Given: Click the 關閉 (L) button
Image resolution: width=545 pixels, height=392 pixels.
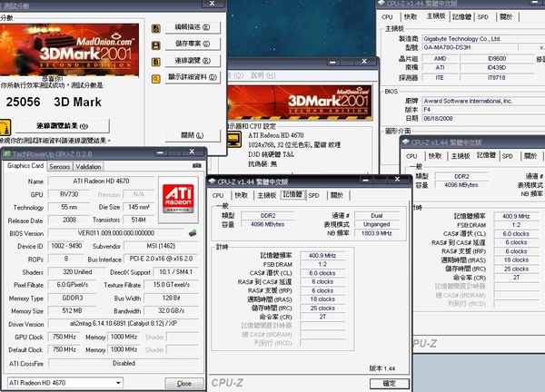Looking at the screenshot, I should 193,135.
